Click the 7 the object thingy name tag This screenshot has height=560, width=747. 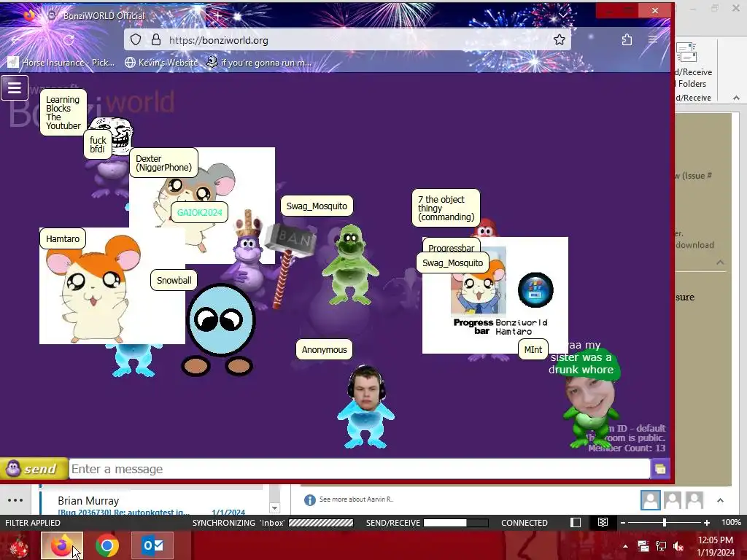point(446,208)
